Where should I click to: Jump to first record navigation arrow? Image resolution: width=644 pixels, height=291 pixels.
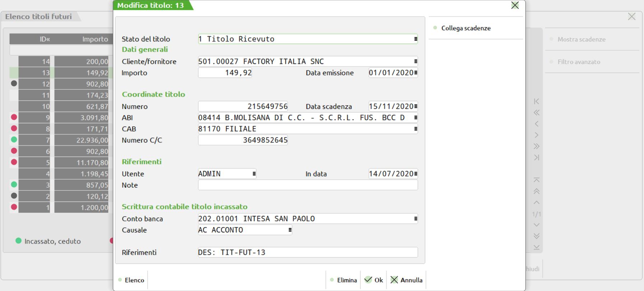point(536,101)
